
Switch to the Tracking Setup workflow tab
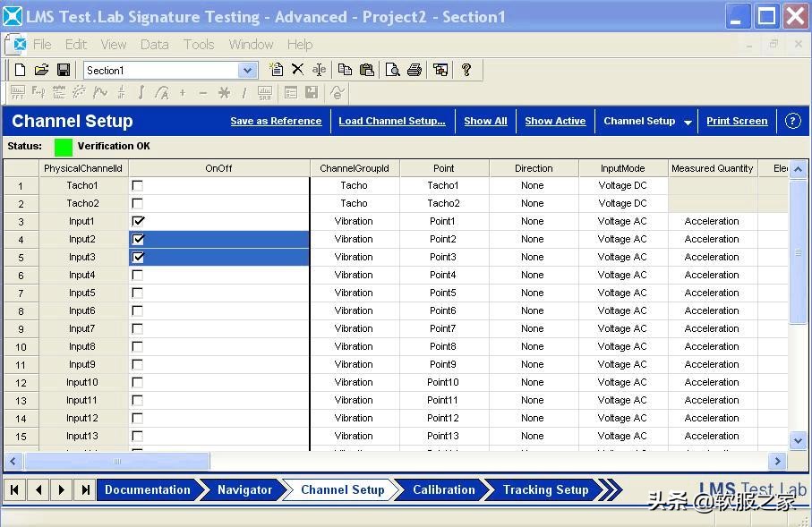[x=546, y=489]
